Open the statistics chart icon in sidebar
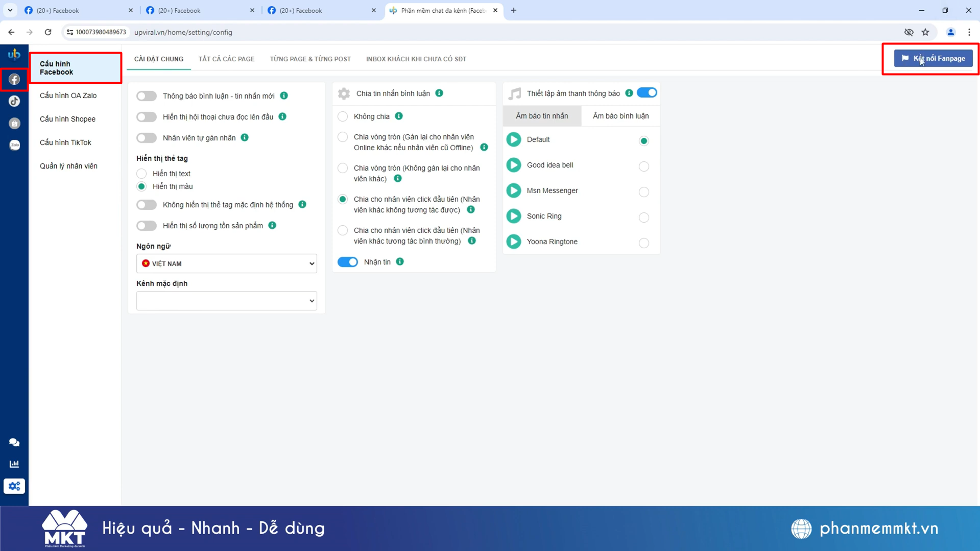Screen dimensions: 980x551 point(14,464)
